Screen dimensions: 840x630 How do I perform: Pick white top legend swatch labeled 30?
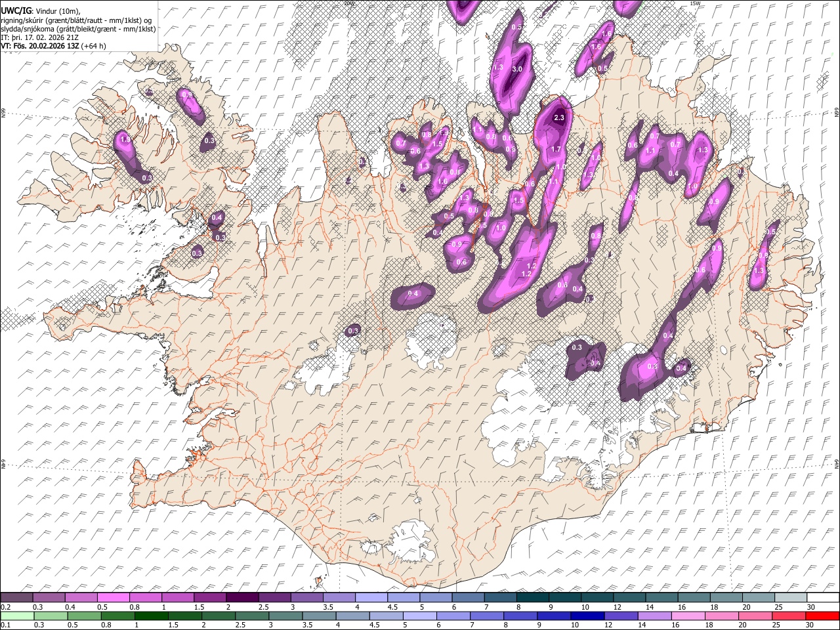pyautogui.click(x=823, y=598)
